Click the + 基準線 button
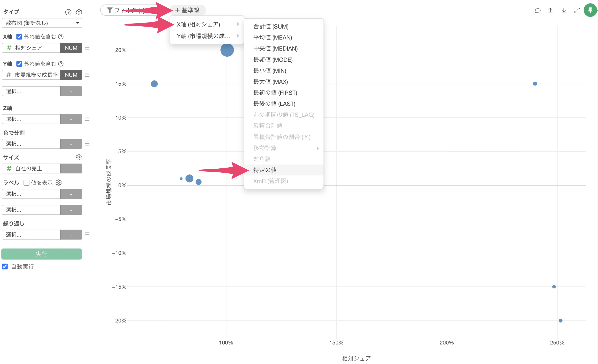 coord(187,10)
